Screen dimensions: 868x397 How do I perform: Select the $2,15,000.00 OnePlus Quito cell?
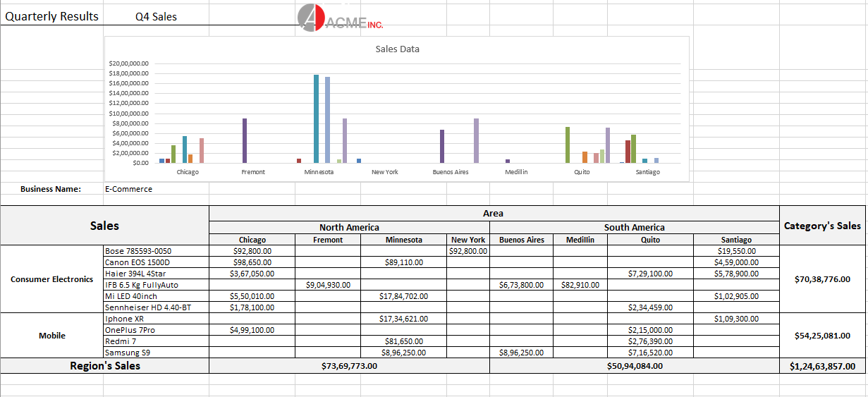pyautogui.click(x=650, y=330)
